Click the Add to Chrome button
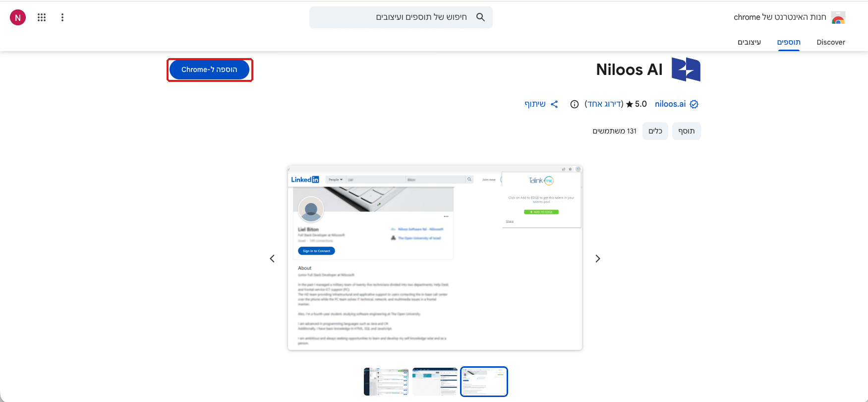The image size is (868, 402). (209, 69)
